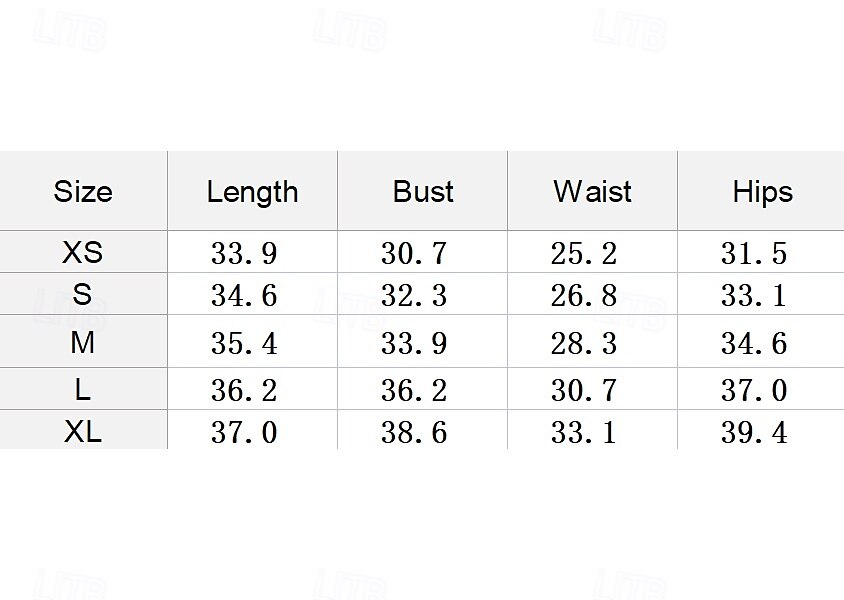Click the Bust column header

[x=423, y=192]
